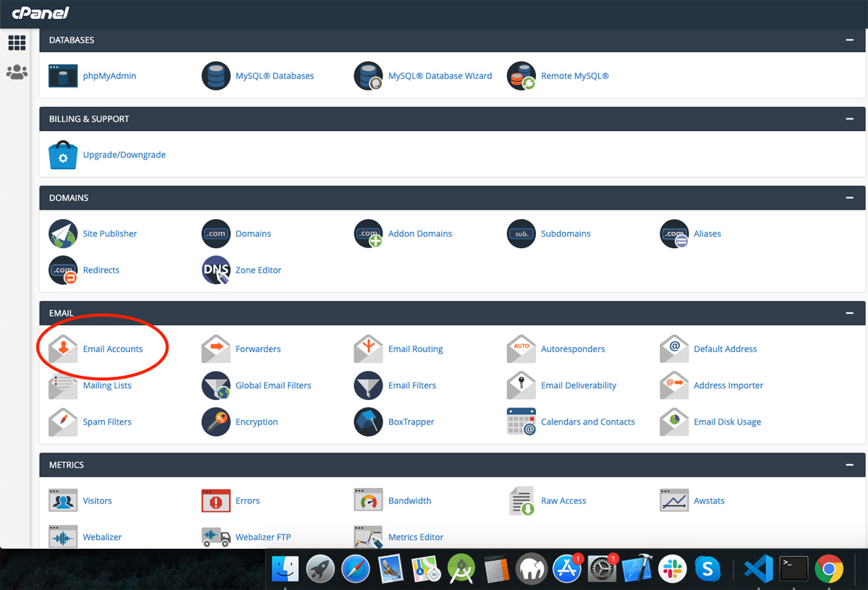Open the Calendars and Contacts icon

pos(521,422)
